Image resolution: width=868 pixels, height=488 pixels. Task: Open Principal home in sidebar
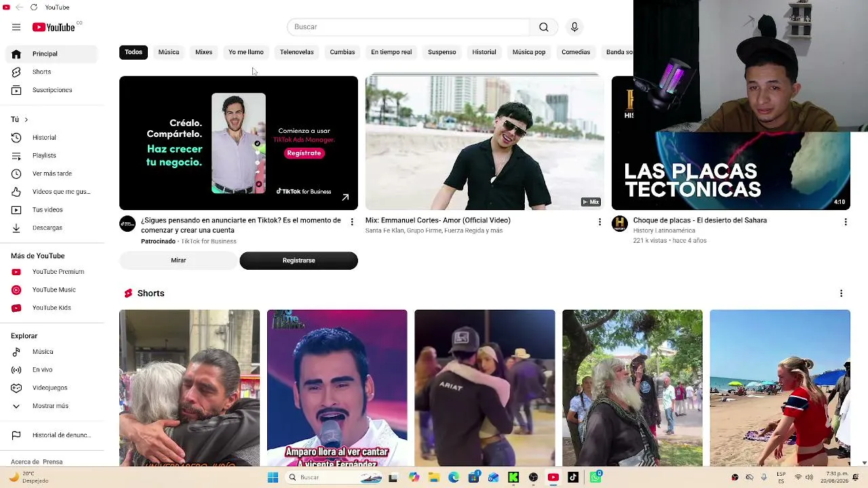pos(52,54)
